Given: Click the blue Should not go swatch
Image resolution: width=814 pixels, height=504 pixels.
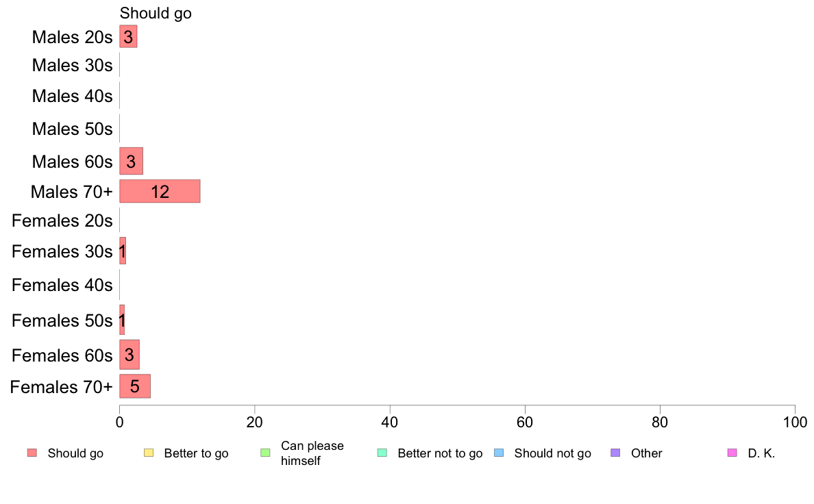Looking at the screenshot, I should point(499,453).
